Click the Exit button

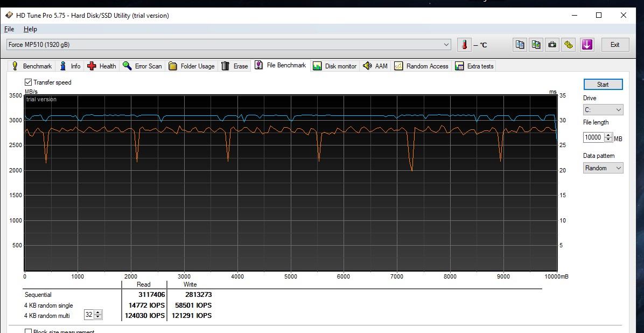click(x=615, y=45)
